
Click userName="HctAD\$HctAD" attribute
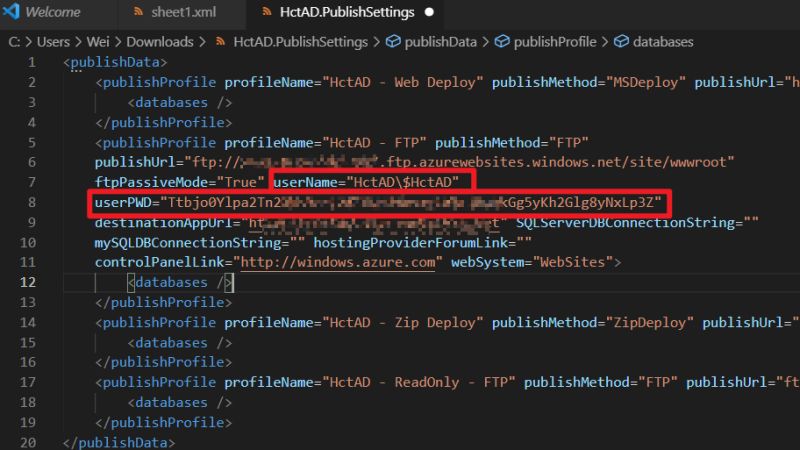[366, 182]
